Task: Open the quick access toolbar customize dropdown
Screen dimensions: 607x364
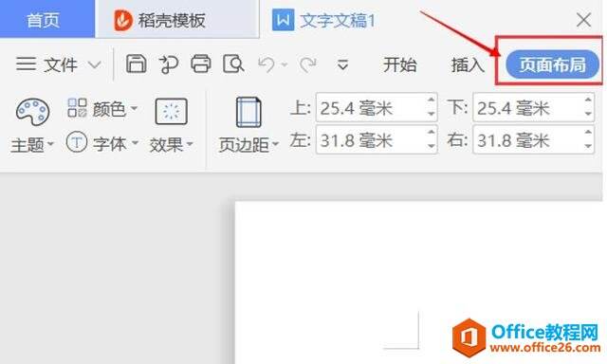Action: (342, 64)
